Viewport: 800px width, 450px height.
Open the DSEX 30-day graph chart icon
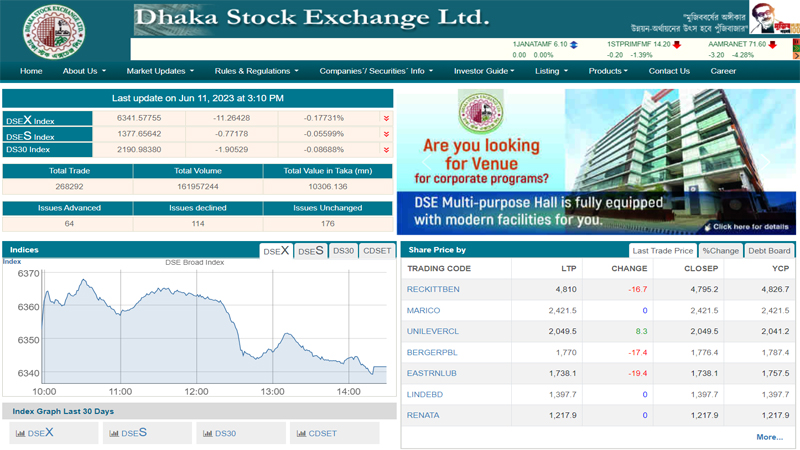[22, 434]
